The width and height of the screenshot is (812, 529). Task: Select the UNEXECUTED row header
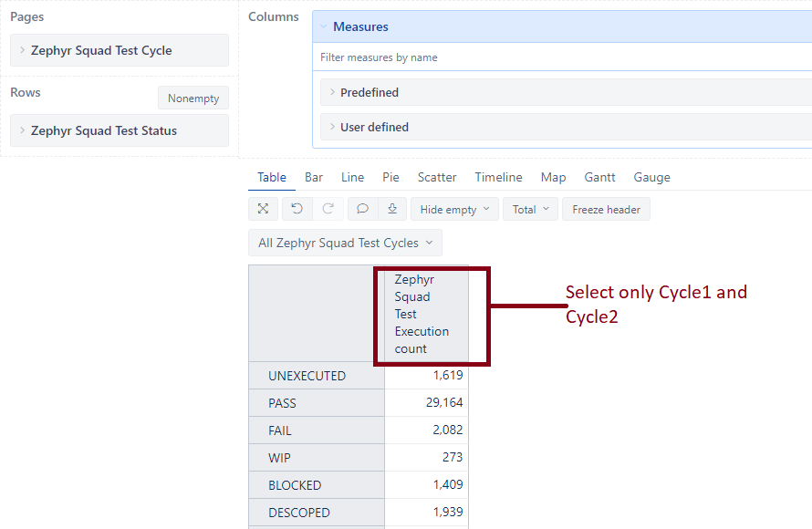tap(317, 375)
